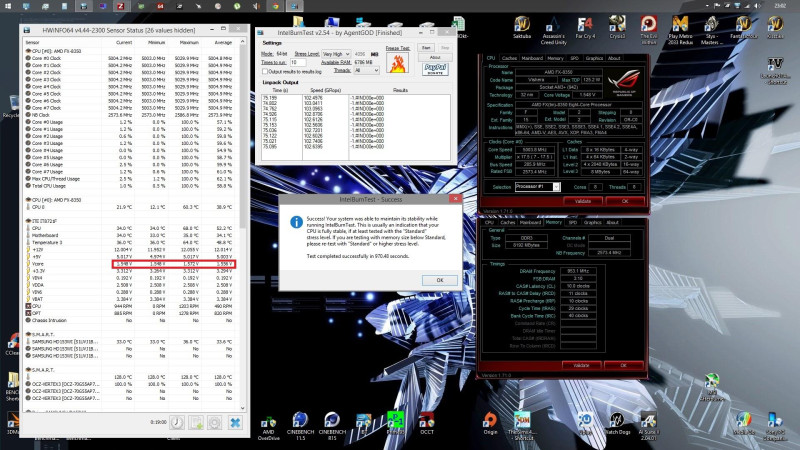Switch to Mainboard tab in upper CPU-Z window
This screenshot has width=800, height=450.
[x=532, y=58]
